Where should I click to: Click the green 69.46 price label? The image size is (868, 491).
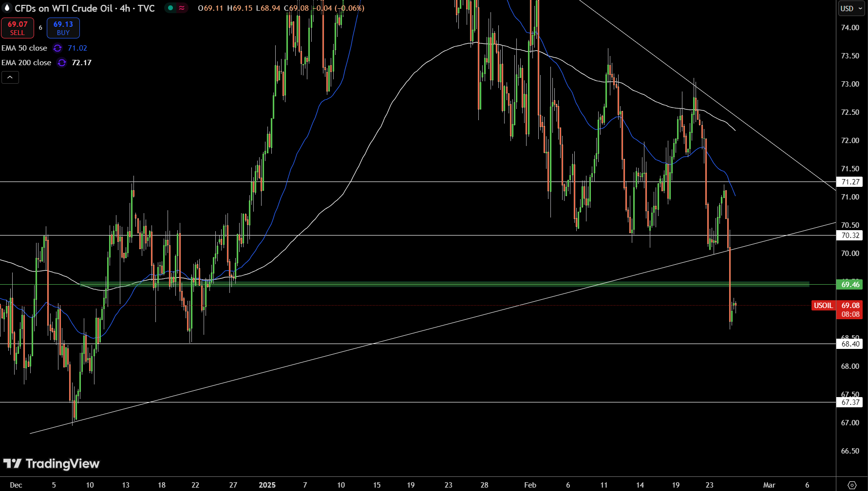[x=850, y=285]
